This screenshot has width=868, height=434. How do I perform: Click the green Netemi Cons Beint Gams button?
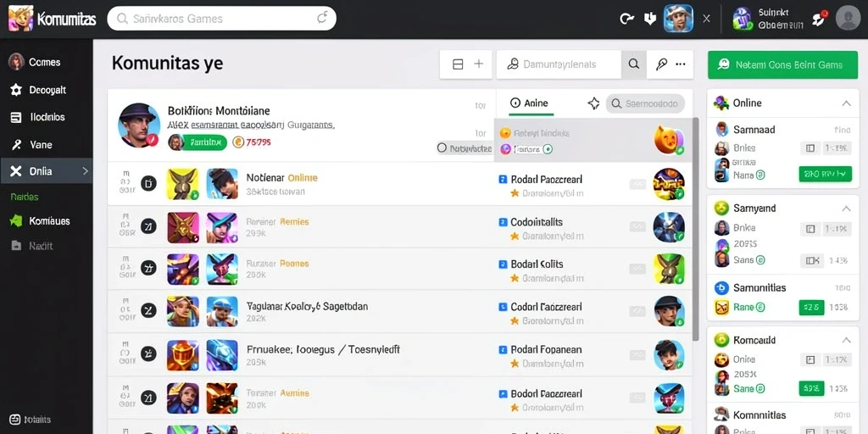[782, 64]
